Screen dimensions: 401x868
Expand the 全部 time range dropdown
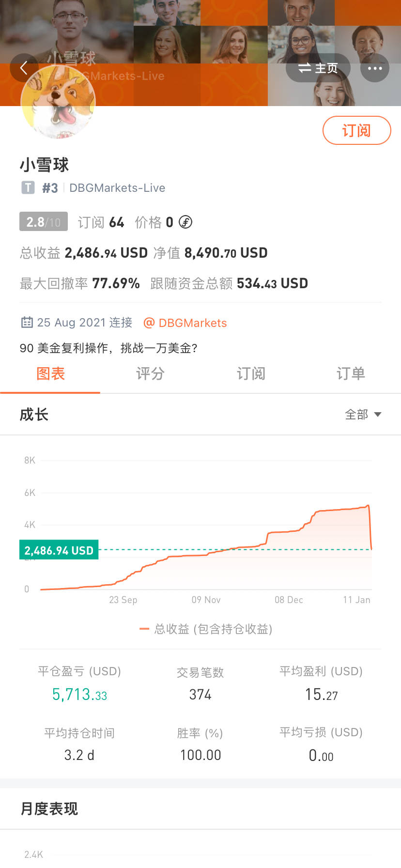coord(363,415)
